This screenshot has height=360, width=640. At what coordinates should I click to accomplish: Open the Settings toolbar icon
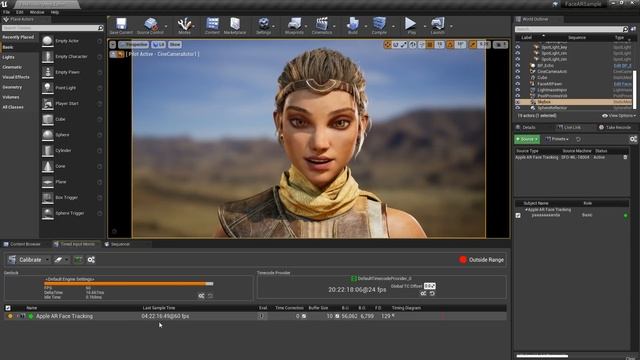[x=264, y=24]
